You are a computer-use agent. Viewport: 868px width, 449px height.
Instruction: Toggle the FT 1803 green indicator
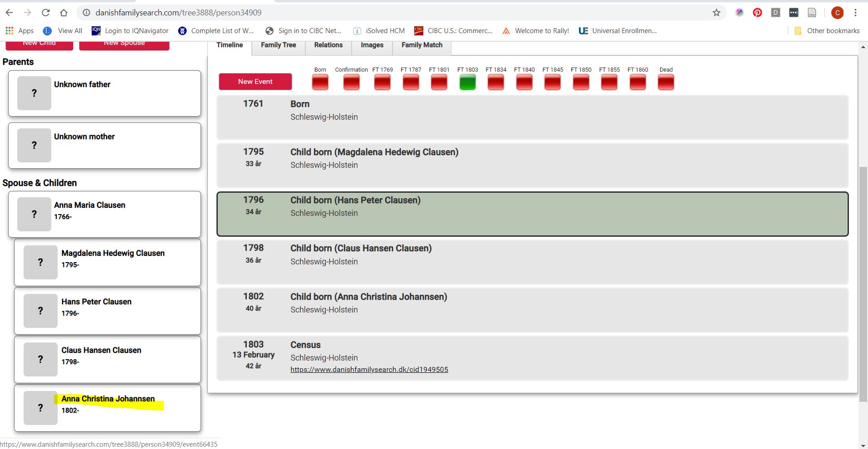click(467, 82)
